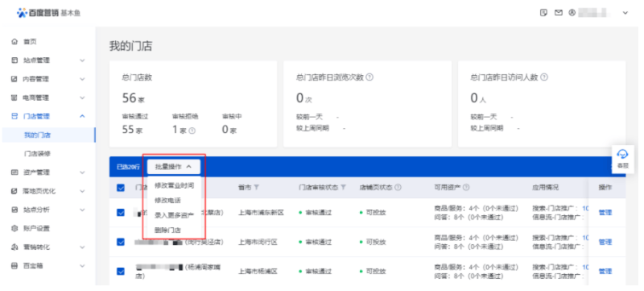Viewport: 644px width, 291px height.
Task: Open the account dropdown arrow at top right
Action: point(625,13)
